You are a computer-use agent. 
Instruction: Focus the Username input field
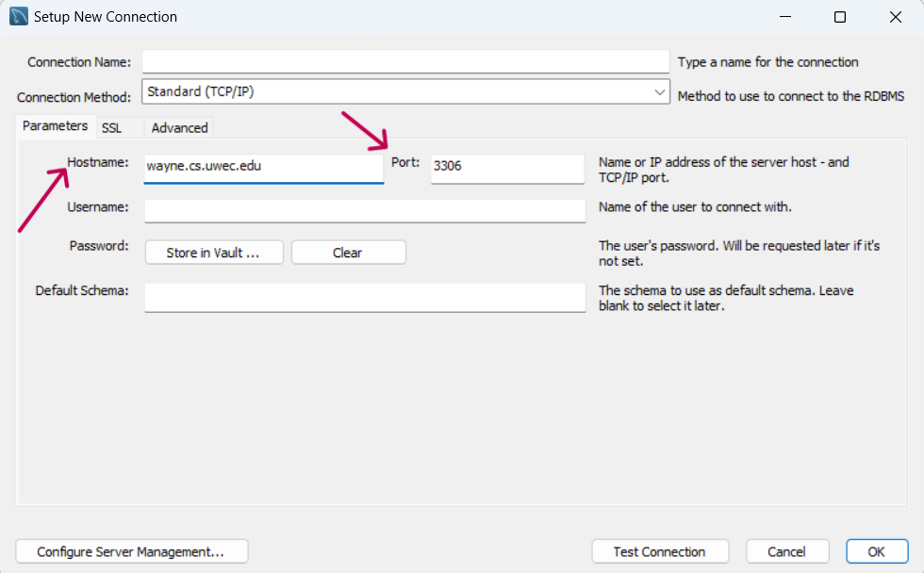365,211
